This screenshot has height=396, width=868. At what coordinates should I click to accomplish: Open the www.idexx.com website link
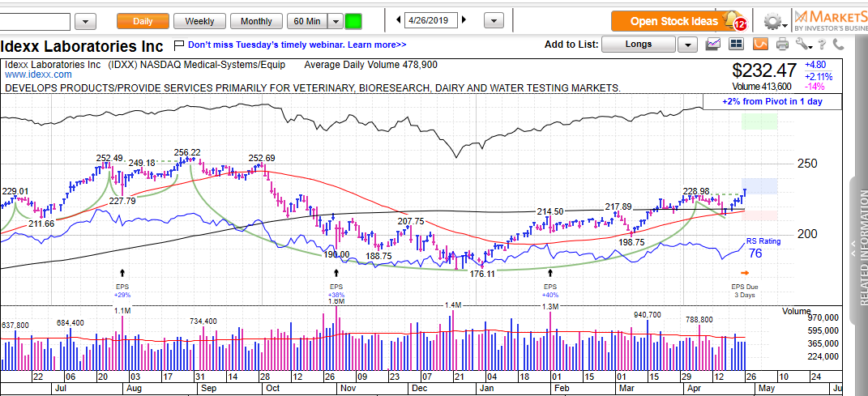(39, 75)
